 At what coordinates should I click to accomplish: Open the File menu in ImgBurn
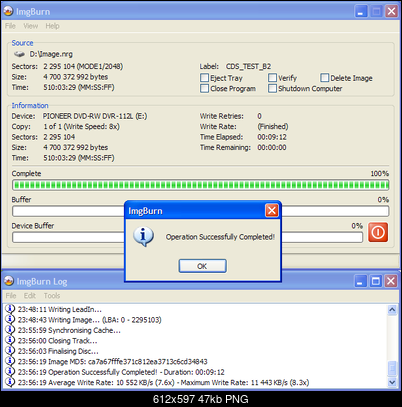coord(10,26)
